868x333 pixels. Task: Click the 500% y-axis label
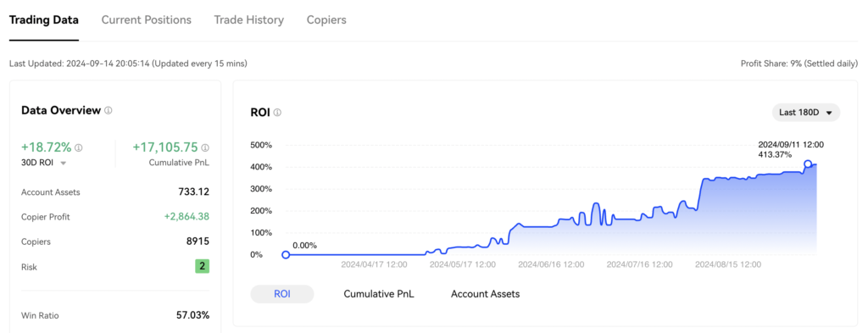click(261, 146)
